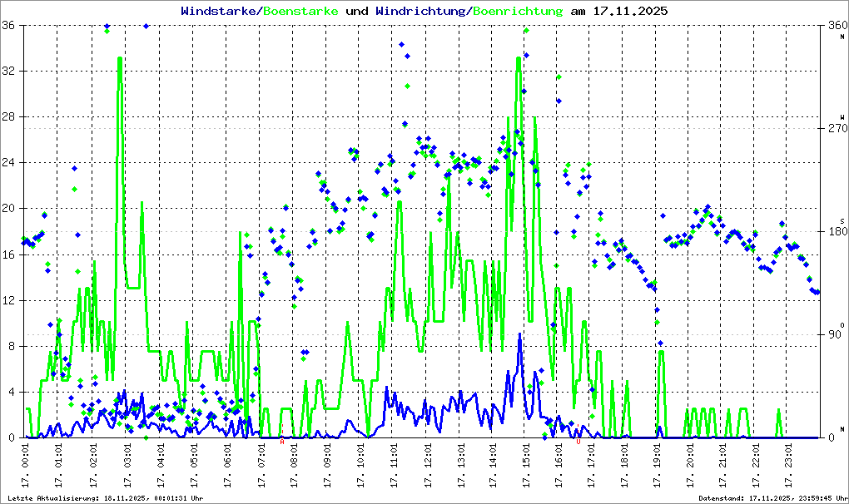Viewport: 849px width, 504px height.
Task: Select the red U sunset marker
Action: tap(578, 442)
